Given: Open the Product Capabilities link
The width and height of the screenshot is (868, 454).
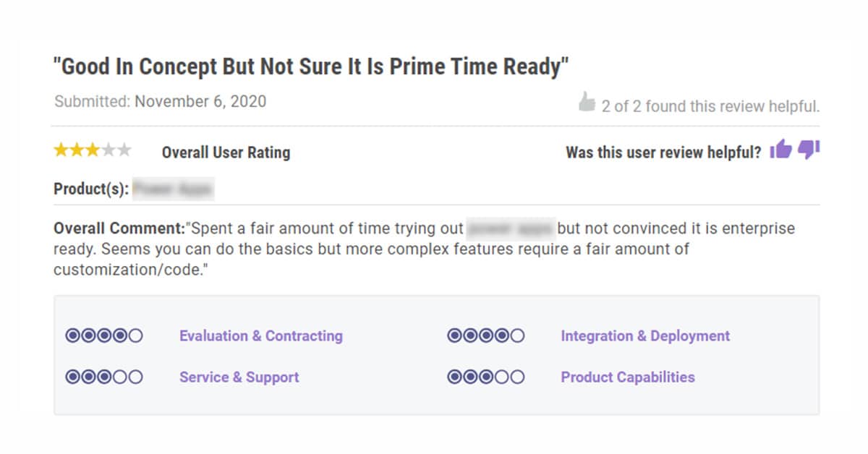Looking at the screenshot, I should click(x=628, y=377).
